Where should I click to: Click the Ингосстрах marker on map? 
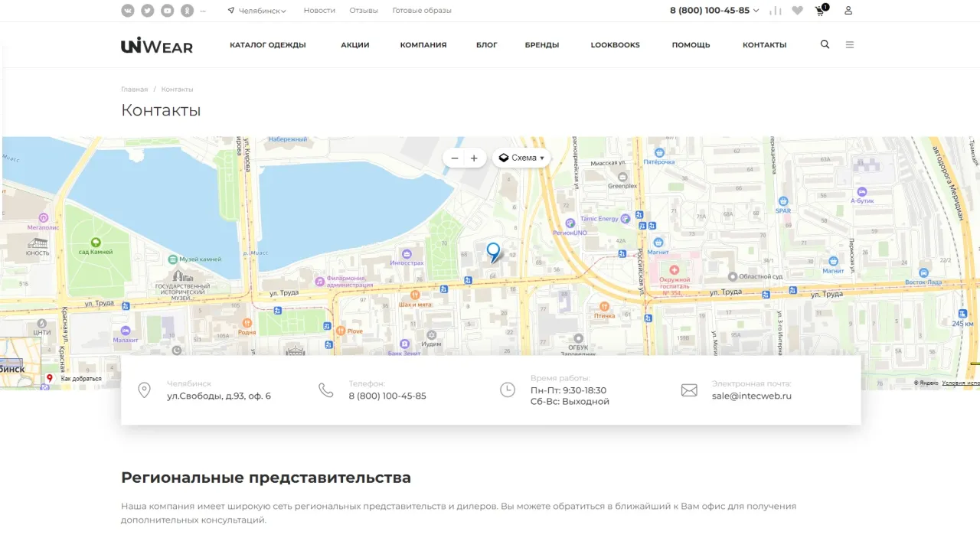tap(407, 258)
